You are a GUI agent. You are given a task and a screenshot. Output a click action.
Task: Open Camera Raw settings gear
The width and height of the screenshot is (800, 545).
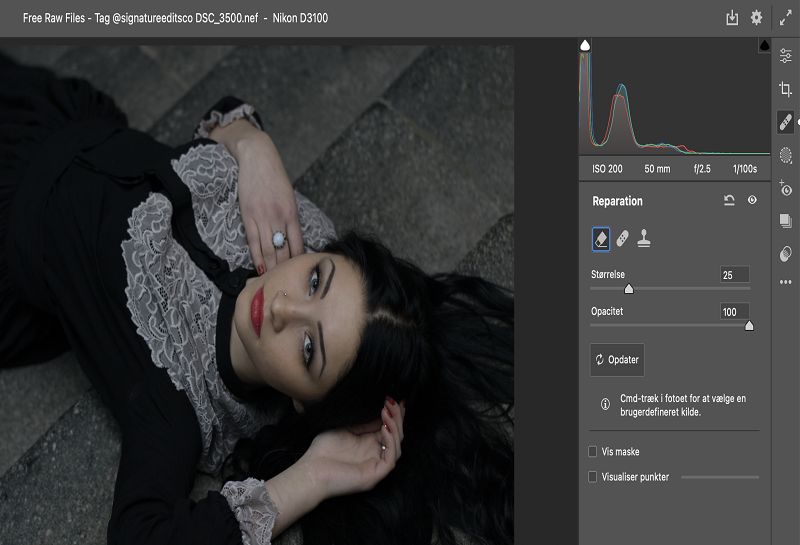click(757, 18)
